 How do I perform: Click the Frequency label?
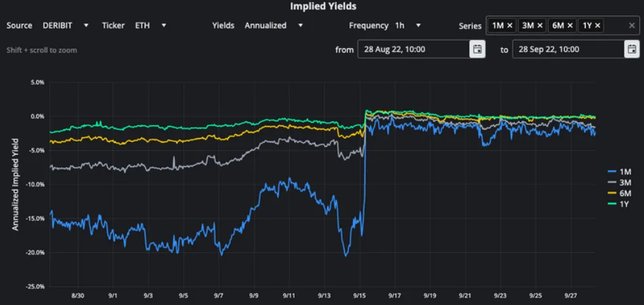[x=368, y=26]
